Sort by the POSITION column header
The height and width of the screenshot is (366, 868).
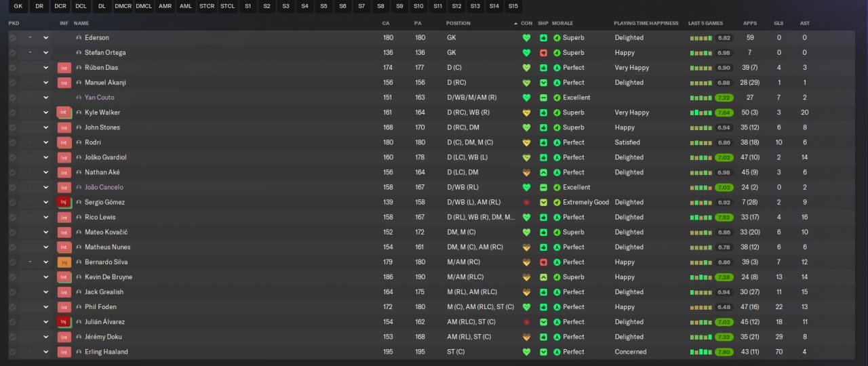[x=458, y=23]
